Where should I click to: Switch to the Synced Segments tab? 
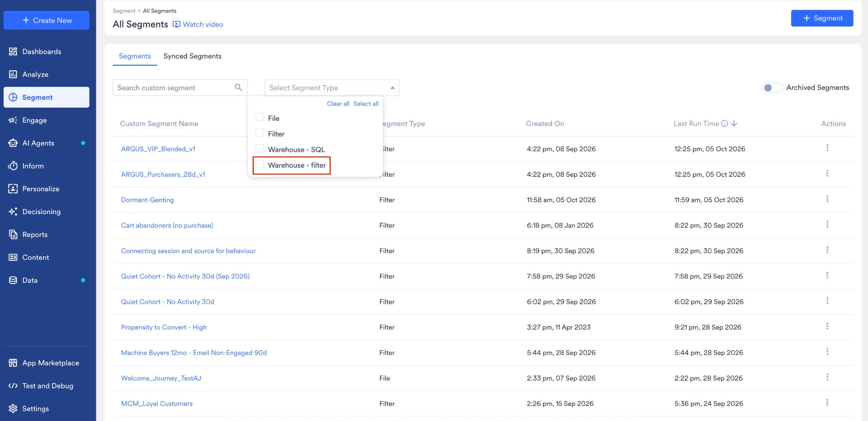(192, 56)
